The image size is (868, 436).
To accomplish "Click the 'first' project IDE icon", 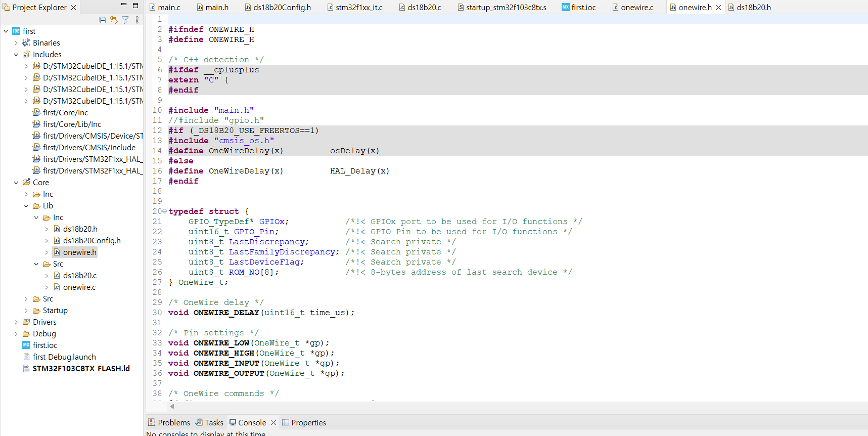I will (16, 31).
